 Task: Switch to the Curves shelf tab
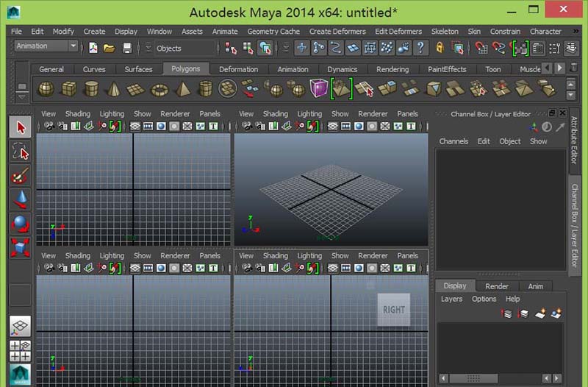(94, 69)
